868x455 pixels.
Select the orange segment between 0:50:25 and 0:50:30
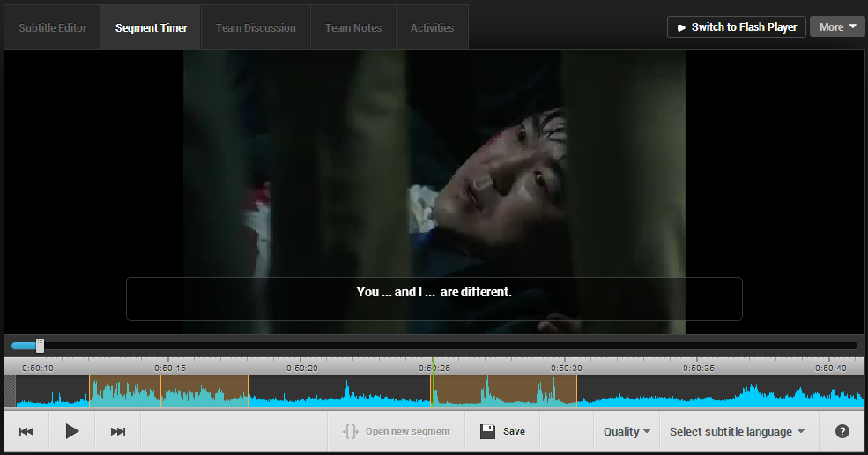pyautogui.click(x=504, y=391)
